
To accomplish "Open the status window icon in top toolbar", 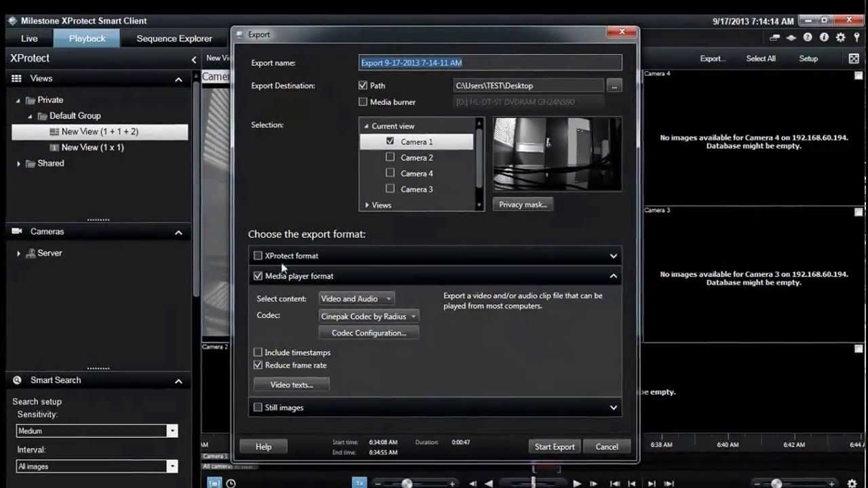I will pyautogui.click(x=774, y=38).
